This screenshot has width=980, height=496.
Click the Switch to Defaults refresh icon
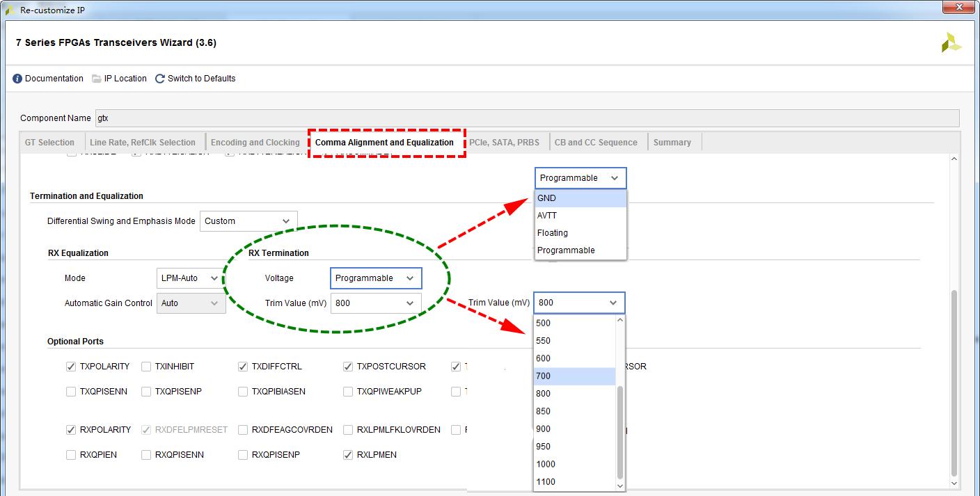[160, 79]
